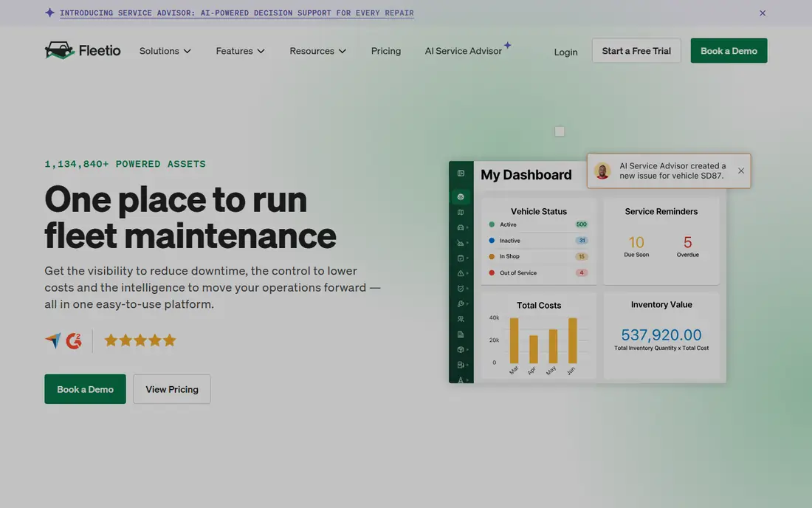The height and width of the screenshot is (508, 812).
Task: Click the Capterra arrow logo
Action: coord(53,340)
